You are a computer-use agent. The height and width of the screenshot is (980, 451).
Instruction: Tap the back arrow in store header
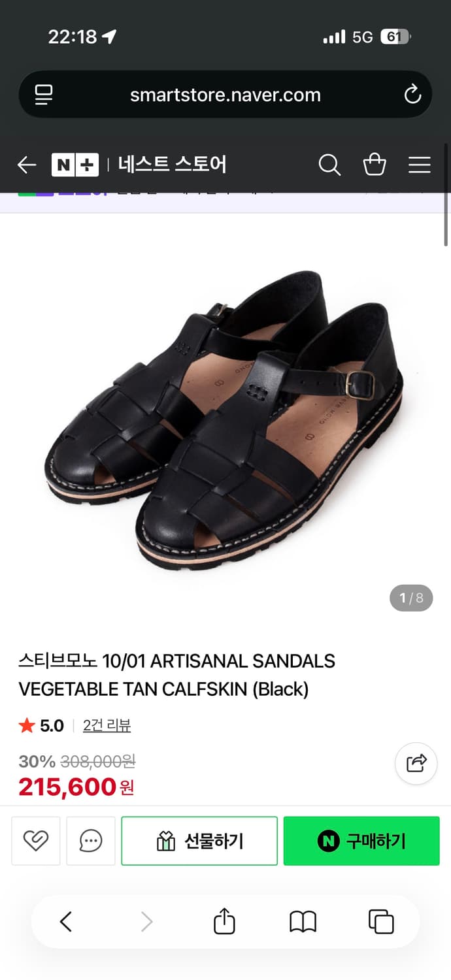(x=27, y=165)
